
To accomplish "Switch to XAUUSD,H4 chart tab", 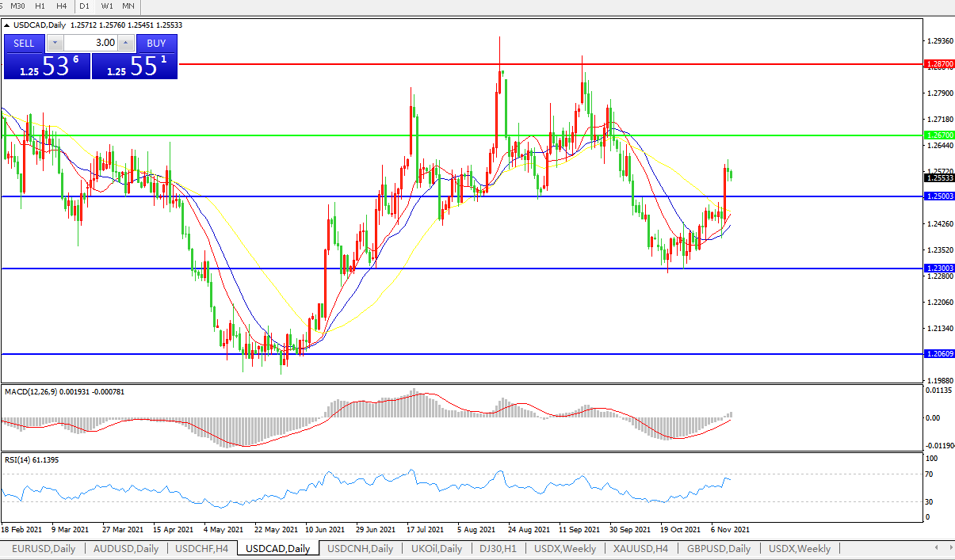I will pyautogui.click(x=639, y=548).
